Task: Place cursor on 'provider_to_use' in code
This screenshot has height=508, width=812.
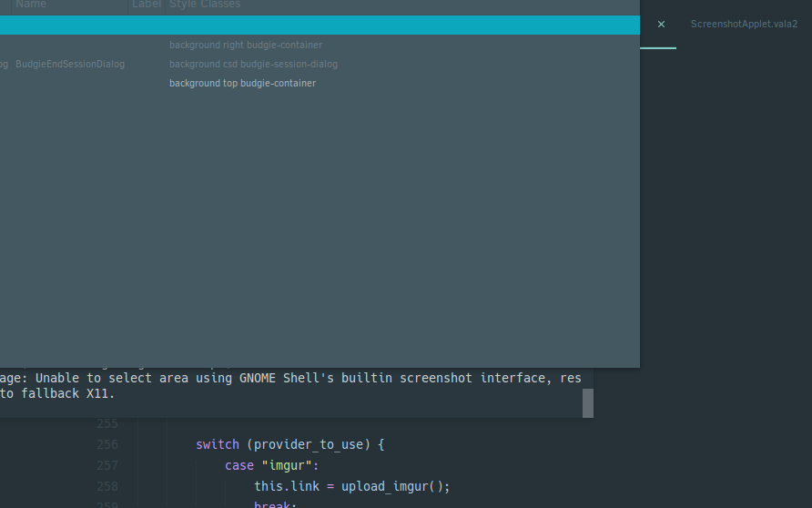Action: click(x=308, y=445)
